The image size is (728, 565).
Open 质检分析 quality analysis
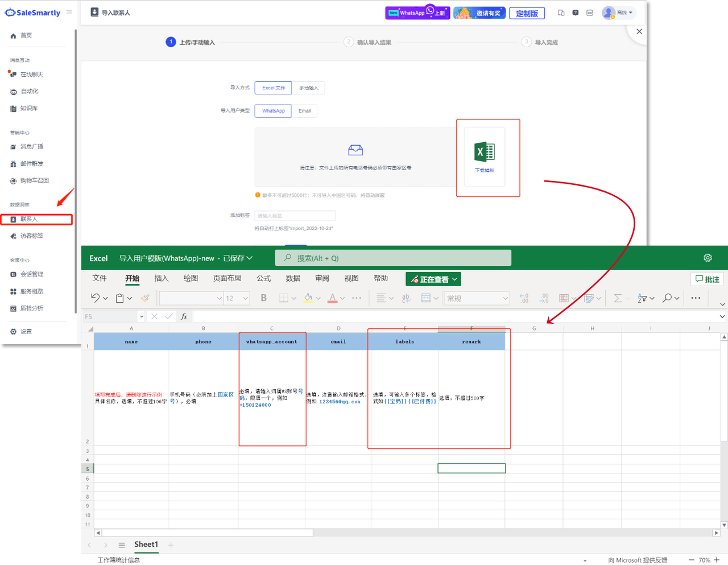point(31,308)
